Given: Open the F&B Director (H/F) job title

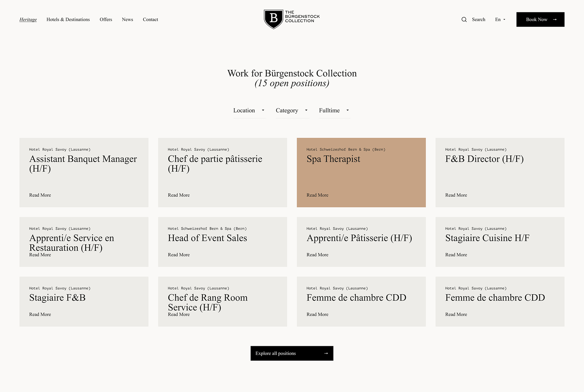Looking at the screenshot, I should 484,159.
